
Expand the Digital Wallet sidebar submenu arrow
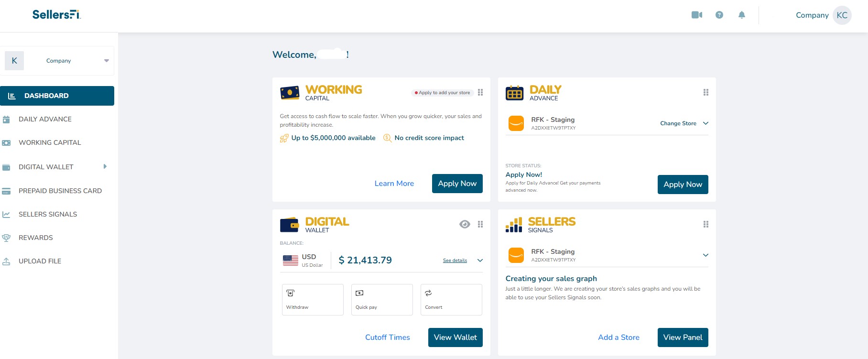point(105,166)
